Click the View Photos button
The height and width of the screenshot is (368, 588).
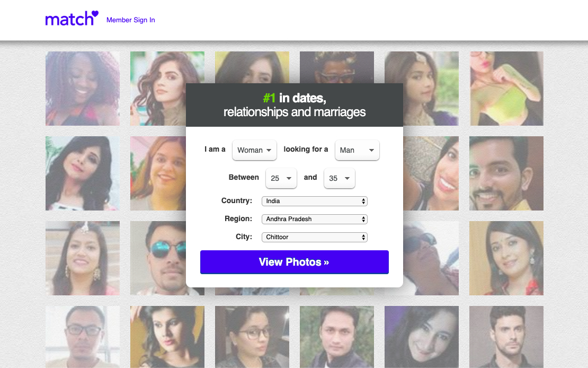[x=295, y=262]
